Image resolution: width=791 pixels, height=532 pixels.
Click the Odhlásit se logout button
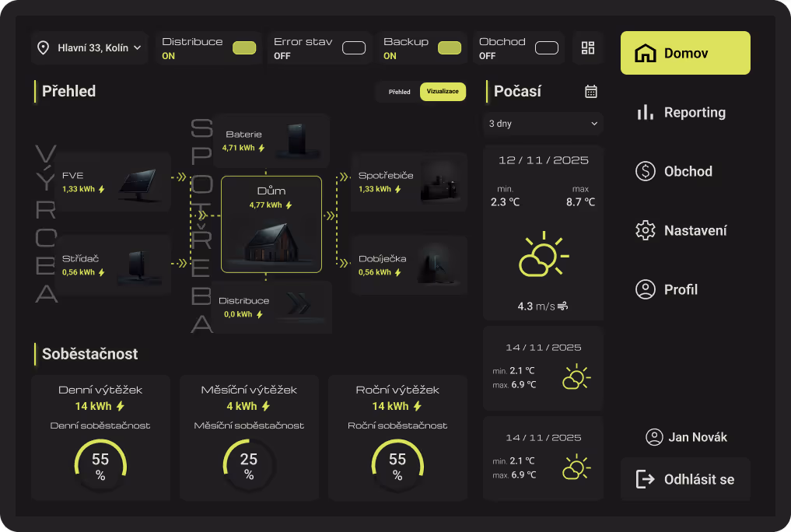pyautogui.click(x=684, y=479)
